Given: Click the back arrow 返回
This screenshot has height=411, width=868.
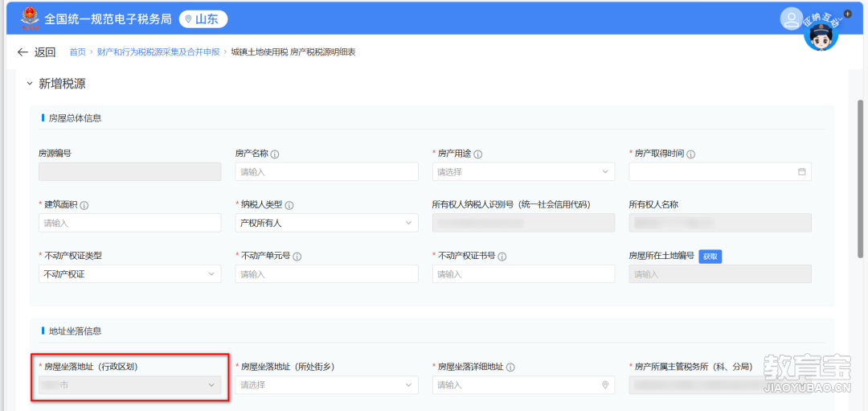Looking at the screenshot, I should [36, 52].
